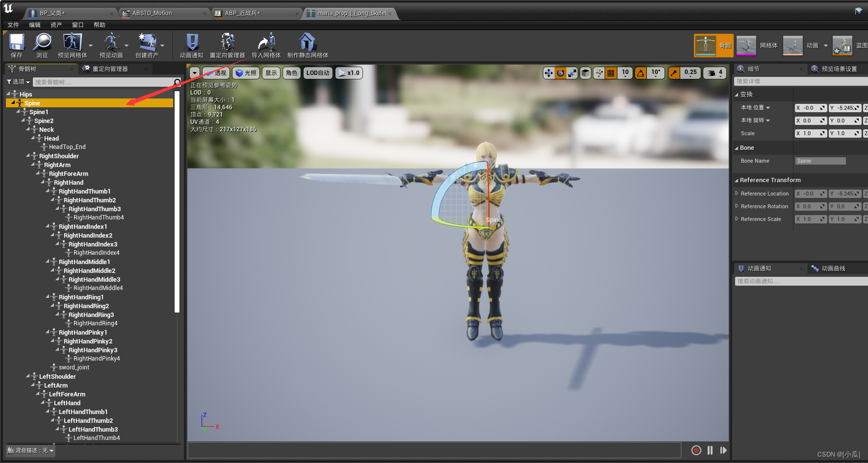Screen dimensions: 868x463
Task: Click the Import Mesh (导入网格体) icon
Action: pyautogui.click(x=266, y=46)
